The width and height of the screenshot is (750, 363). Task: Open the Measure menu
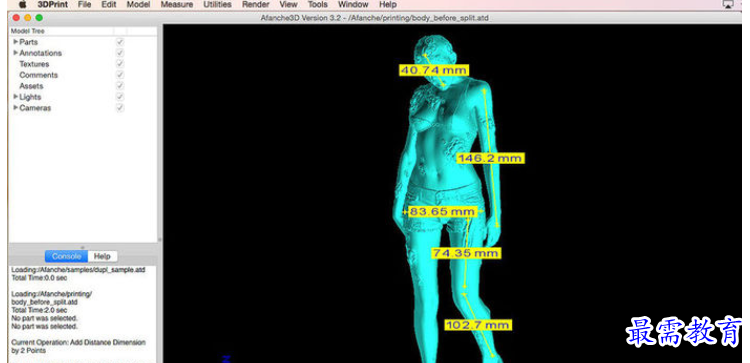tap(177, 4)
